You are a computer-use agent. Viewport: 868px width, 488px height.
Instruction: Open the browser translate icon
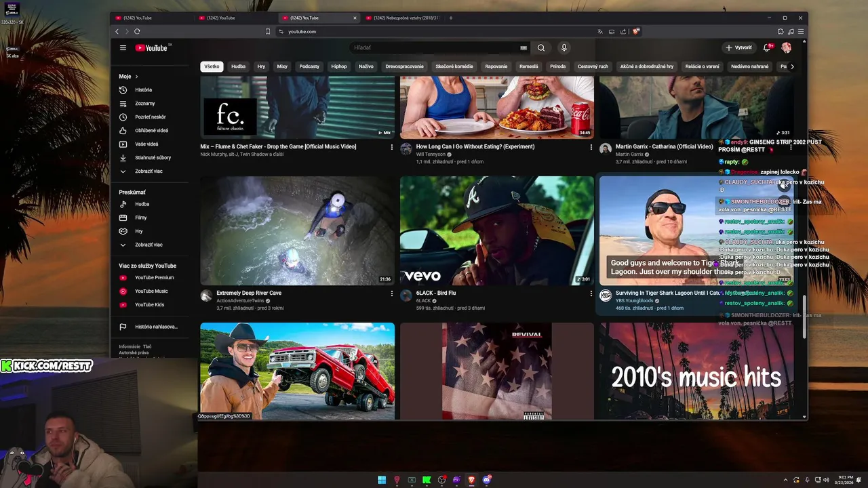(x=599, y=31)
